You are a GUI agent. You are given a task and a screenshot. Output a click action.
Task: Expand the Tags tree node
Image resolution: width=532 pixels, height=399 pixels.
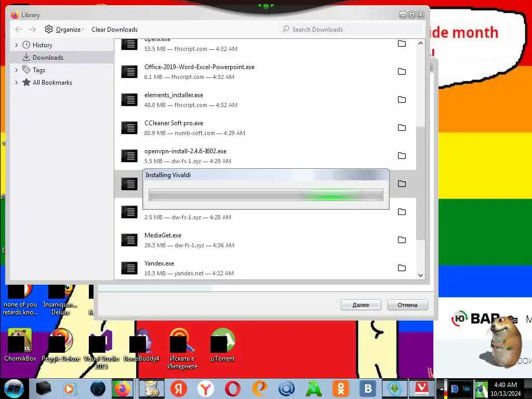coord(16,70)
